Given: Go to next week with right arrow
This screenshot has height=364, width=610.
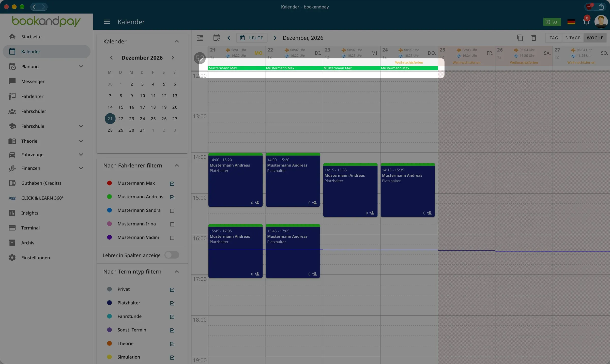Looking at the screenshot, I should tap(275, 38).
